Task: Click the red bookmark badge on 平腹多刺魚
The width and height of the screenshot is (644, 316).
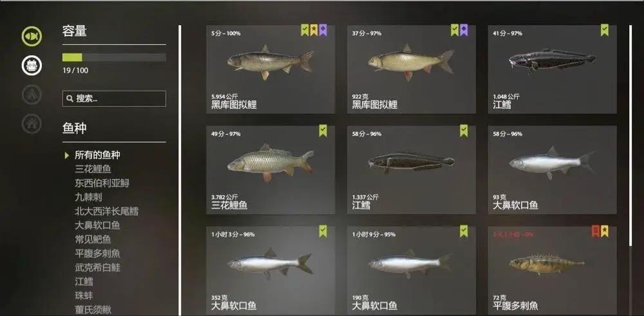Action: (596, 232)
